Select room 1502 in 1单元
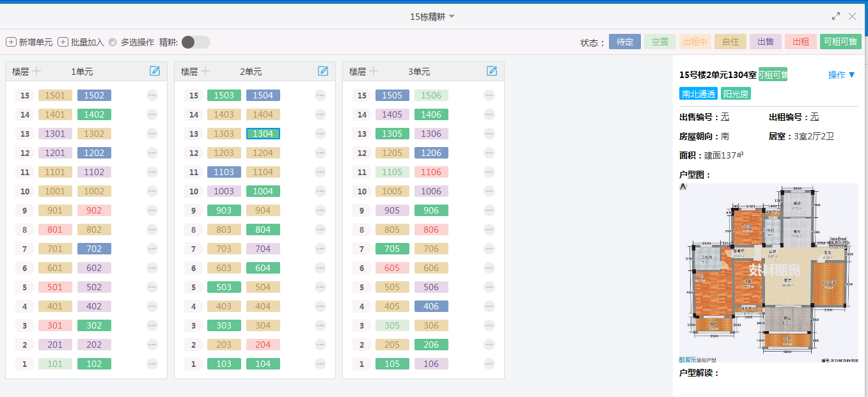Screen dimensions: 868x397 (94, 95)
